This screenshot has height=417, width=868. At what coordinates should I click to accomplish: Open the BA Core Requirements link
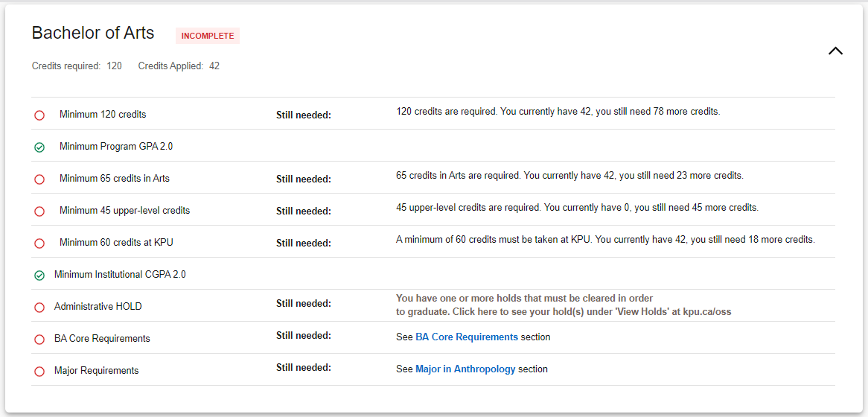(466, 337)
